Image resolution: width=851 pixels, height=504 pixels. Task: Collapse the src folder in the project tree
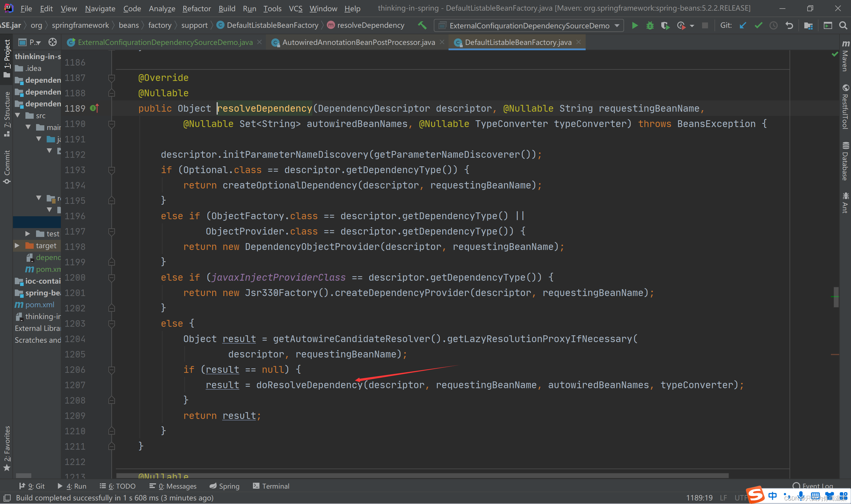coord(18,116)
